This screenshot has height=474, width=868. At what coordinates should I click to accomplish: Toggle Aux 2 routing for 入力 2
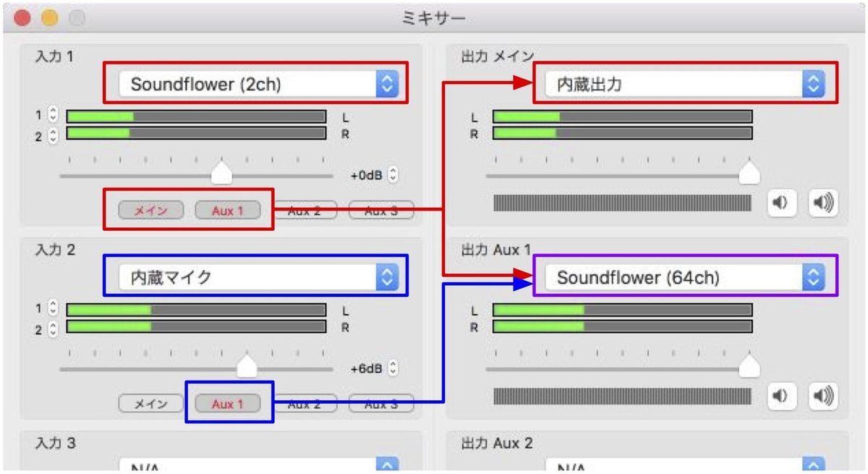tap(305, 404)
